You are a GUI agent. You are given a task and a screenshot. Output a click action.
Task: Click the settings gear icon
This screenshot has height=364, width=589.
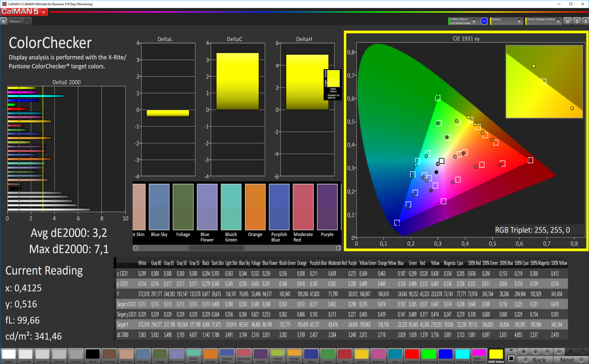click(568, 21)
